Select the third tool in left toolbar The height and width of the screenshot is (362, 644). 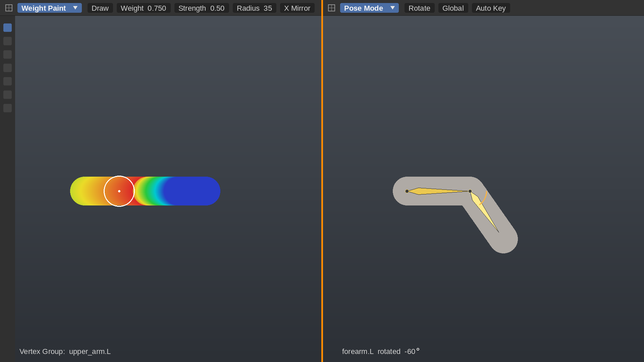[7, 55]
